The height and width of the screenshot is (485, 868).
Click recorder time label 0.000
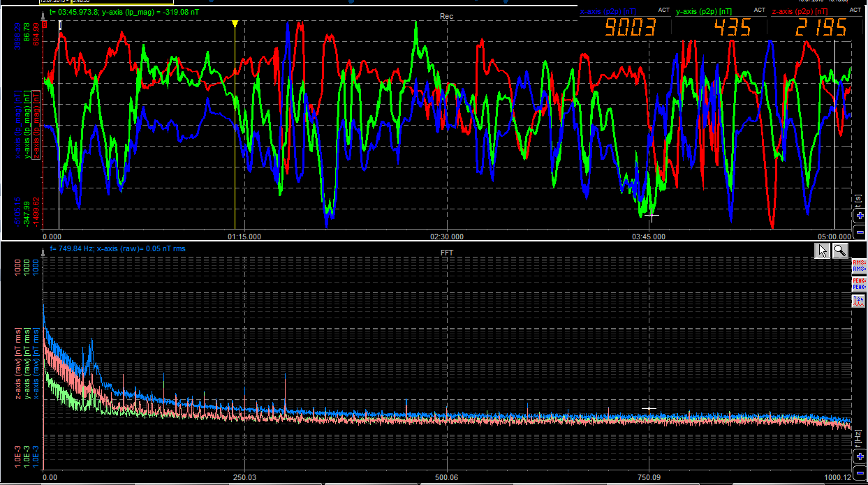(x=52, y=237)
